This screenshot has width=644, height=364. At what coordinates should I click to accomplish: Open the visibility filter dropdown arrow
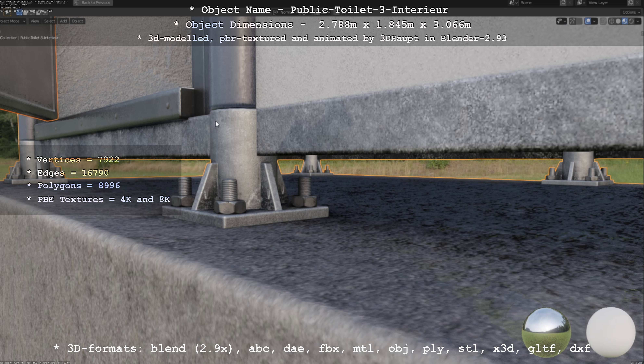(565, 21)
